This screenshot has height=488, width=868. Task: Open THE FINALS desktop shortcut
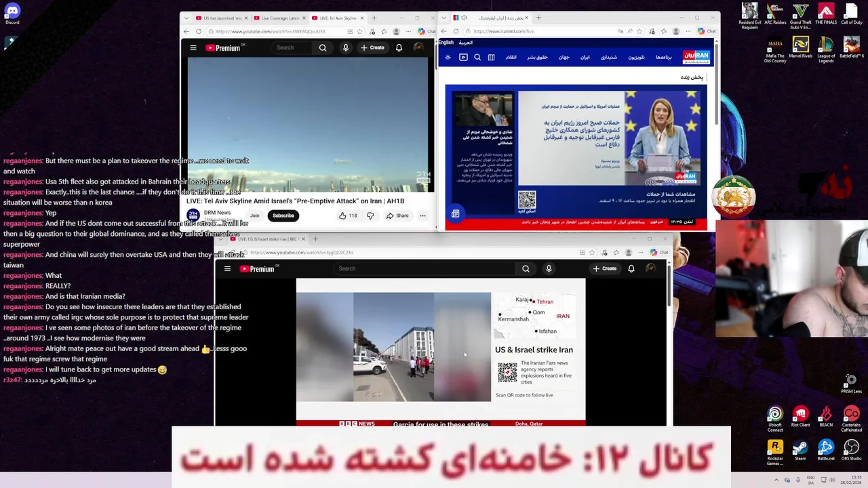pyautogui.click(x=826, y=15)
